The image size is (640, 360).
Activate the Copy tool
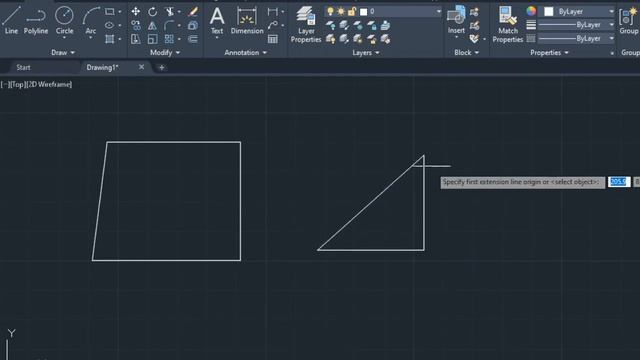136,25
